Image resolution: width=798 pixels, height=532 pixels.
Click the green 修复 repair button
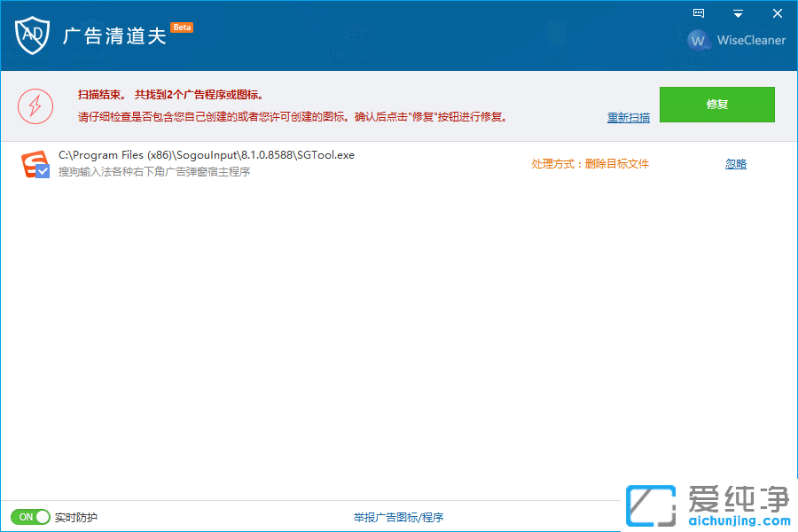point(717,105)
